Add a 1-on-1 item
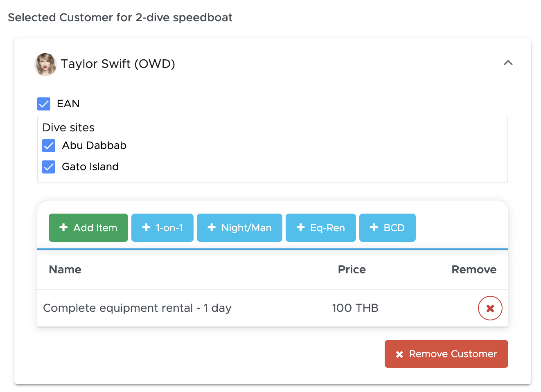The width and height of the screenshot is (541, 392). 162,228
